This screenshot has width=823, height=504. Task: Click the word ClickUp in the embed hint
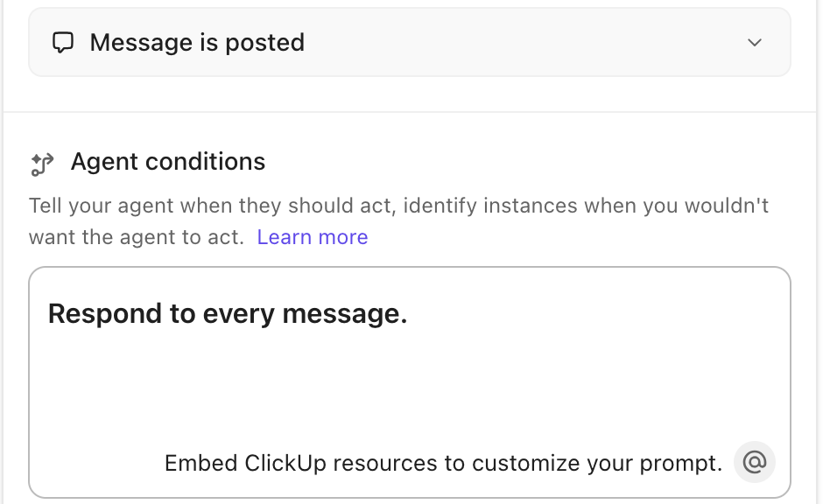(285, 463)
